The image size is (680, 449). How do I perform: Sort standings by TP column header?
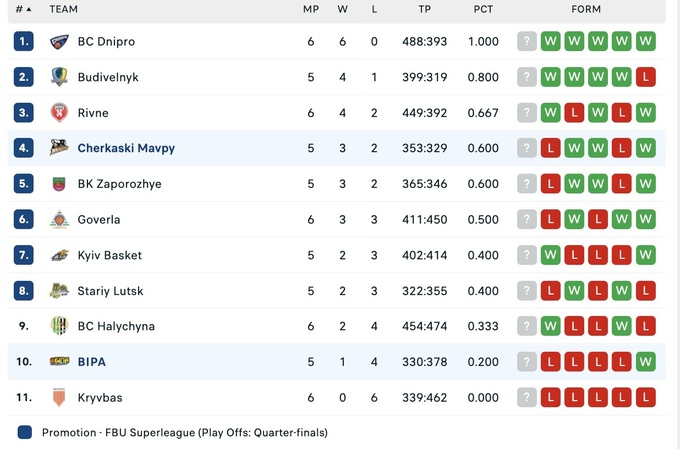[425, 9]
